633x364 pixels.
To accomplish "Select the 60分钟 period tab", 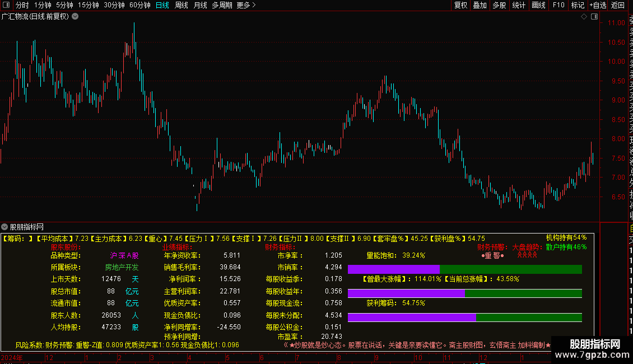I will (140, 5).
